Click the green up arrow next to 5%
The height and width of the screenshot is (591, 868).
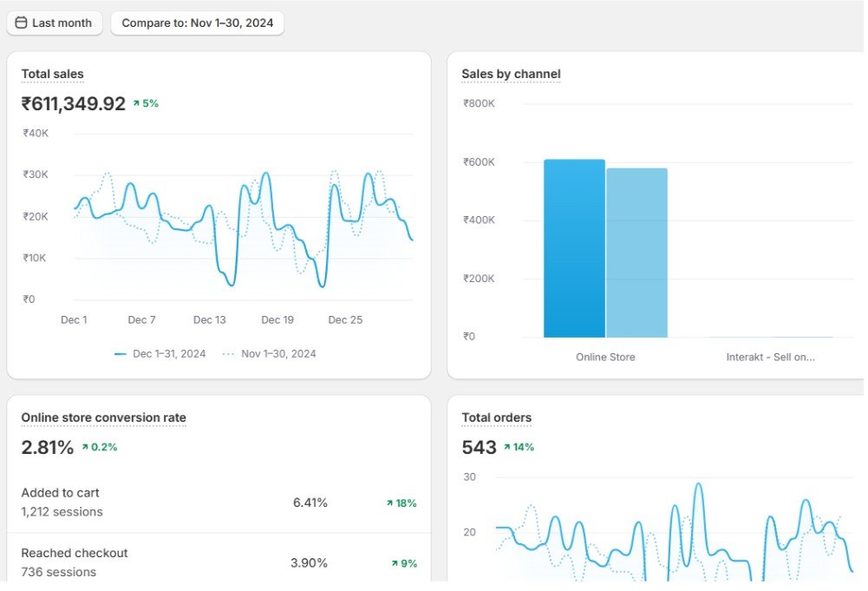[136, 103]
